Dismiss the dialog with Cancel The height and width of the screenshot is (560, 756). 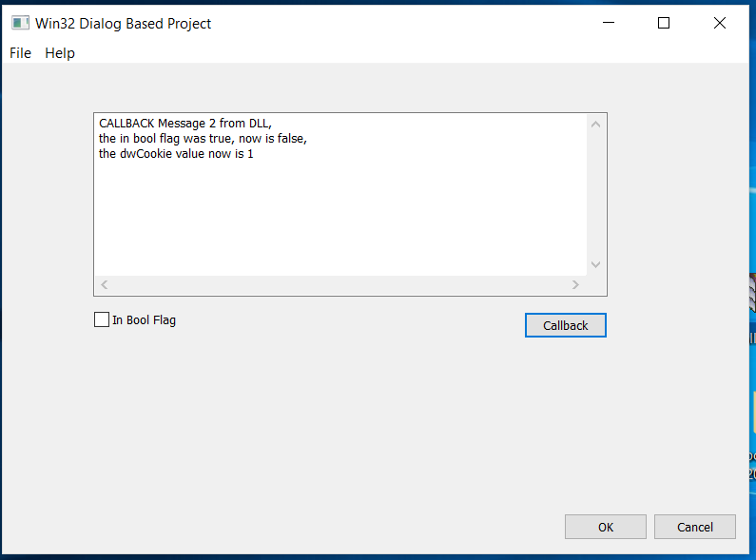pos(695,527)
